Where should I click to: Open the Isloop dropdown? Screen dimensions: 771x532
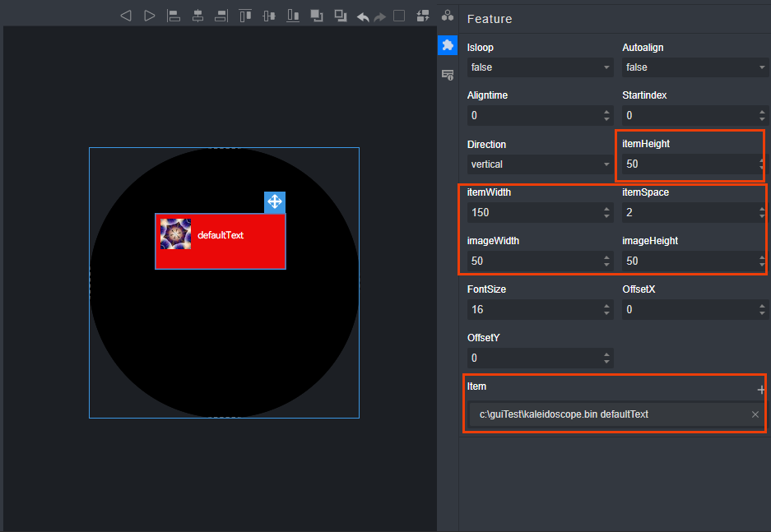pyautogui.click(x=540, y=67)
